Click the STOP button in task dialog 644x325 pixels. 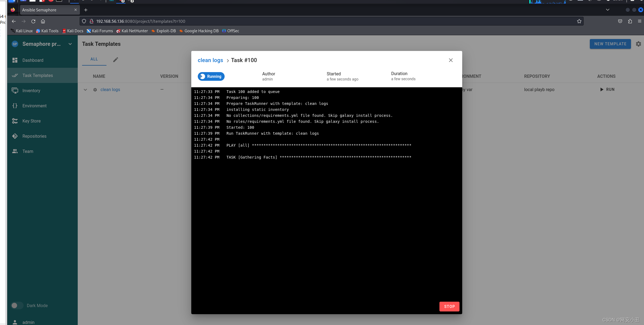pos(449,306)
